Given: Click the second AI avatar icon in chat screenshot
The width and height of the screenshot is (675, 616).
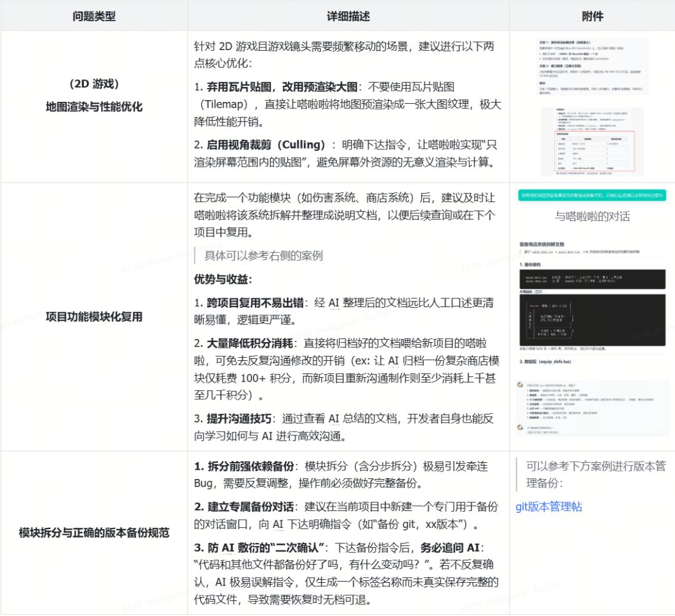Looking at the screenshot, I should click(x=520, y=427).
